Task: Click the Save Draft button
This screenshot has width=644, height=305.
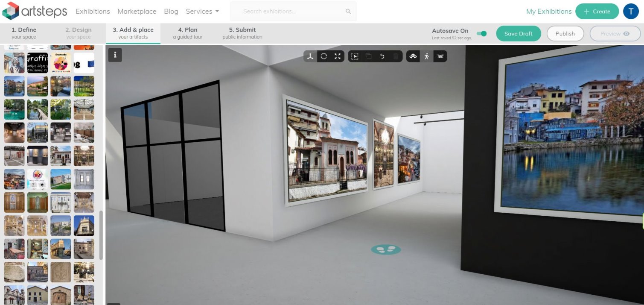Action: (x=519, y=34)
